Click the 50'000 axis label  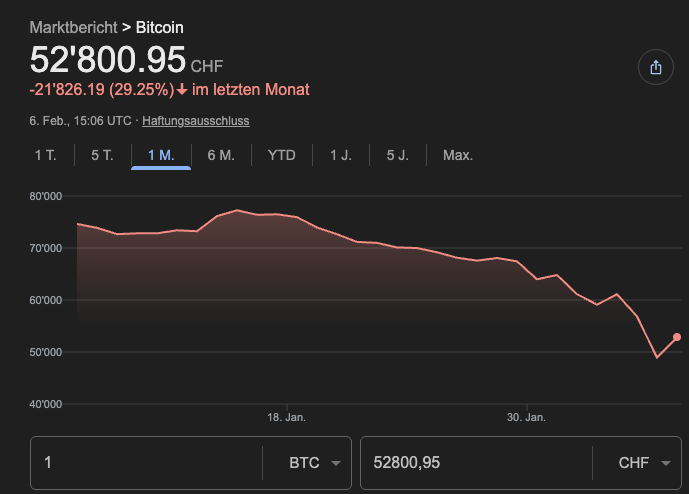[x=46, y=352]
